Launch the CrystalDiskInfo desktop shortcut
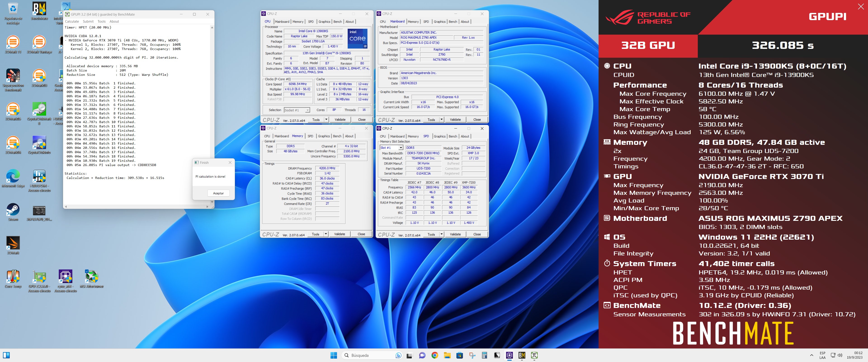Screen dimensions: 868x362 [39, 145]
